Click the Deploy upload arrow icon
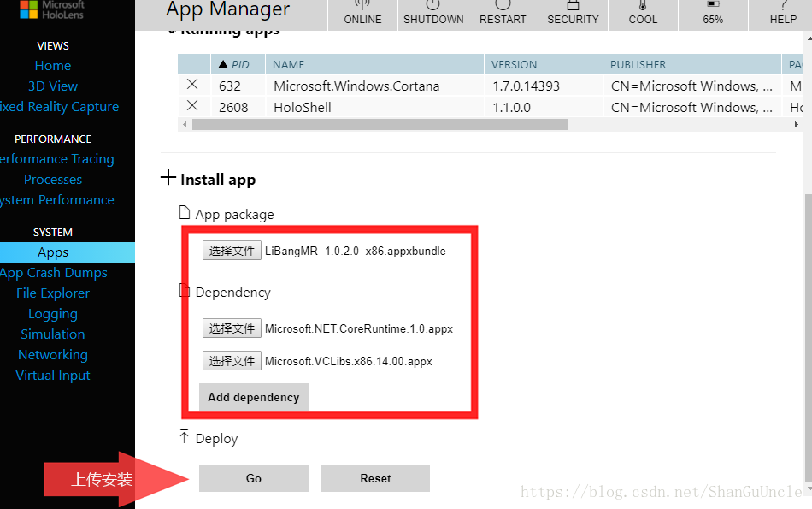Viewport: 812px width, 509px height. click(x=184, y=436)
